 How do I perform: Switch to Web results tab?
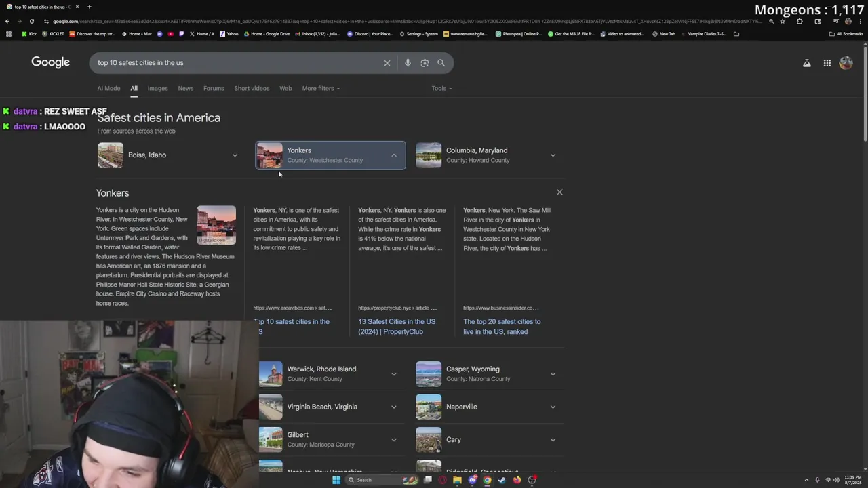point(285,88)
